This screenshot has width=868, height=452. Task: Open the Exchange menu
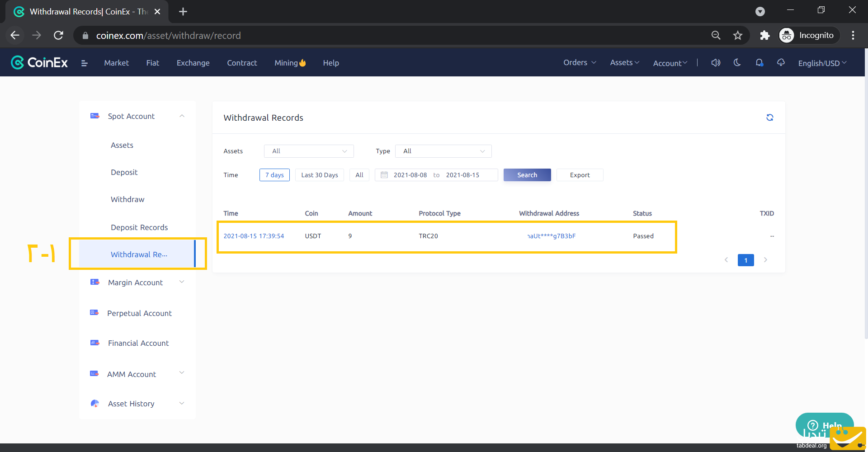tap(193, 63)
